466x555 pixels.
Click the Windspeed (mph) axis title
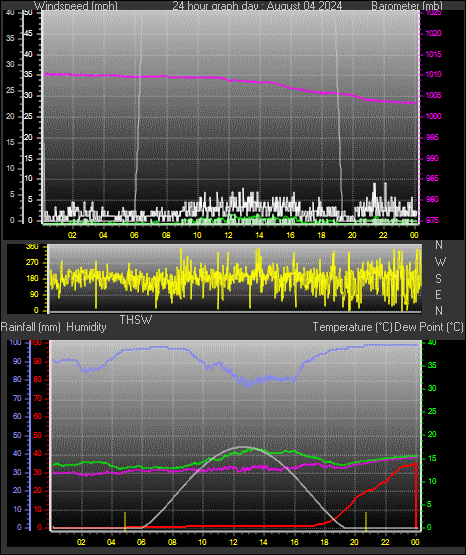[x=75, y=5]
